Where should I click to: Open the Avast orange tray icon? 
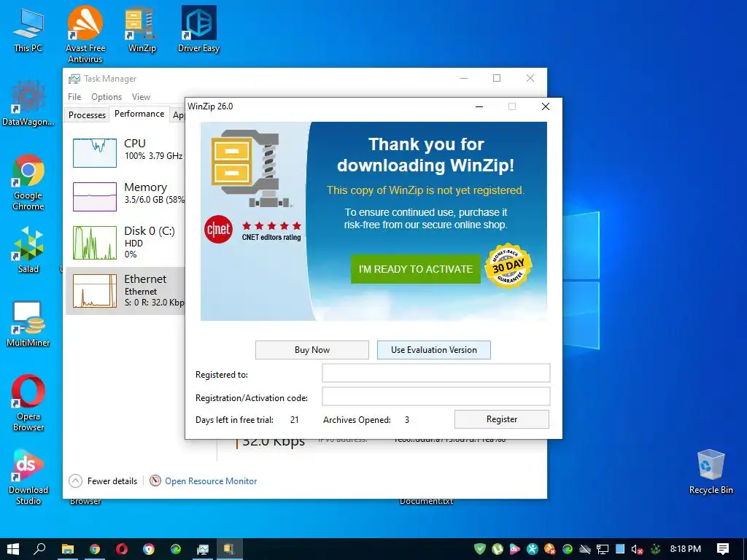(550, 549)
